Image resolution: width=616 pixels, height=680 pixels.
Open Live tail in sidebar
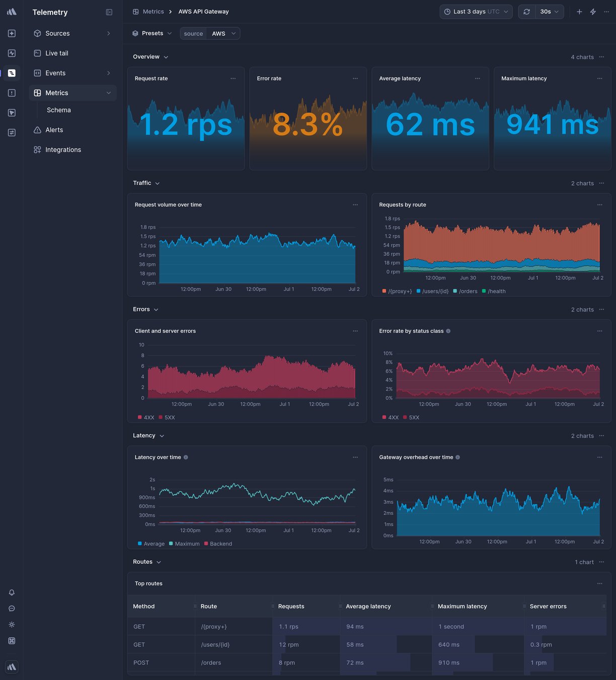tap(72, 53)
